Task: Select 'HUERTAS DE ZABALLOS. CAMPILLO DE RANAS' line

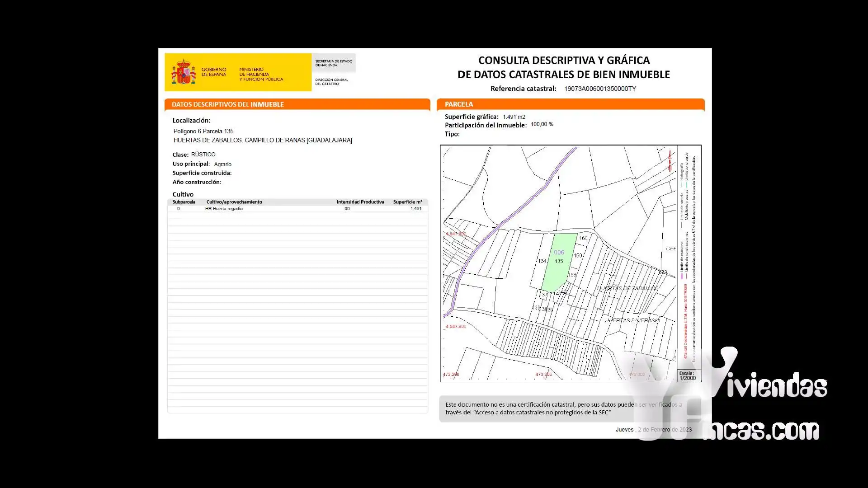Action: (x=263, y=140)
